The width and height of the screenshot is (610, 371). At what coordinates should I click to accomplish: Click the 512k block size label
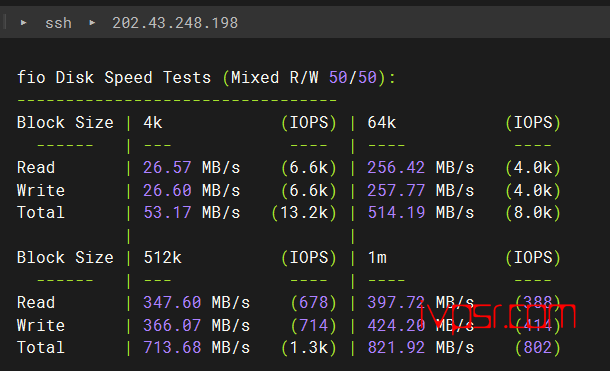163,257
